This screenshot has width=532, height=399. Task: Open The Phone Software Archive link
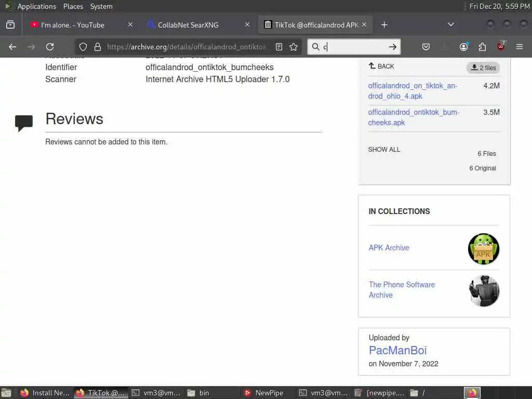402,290
